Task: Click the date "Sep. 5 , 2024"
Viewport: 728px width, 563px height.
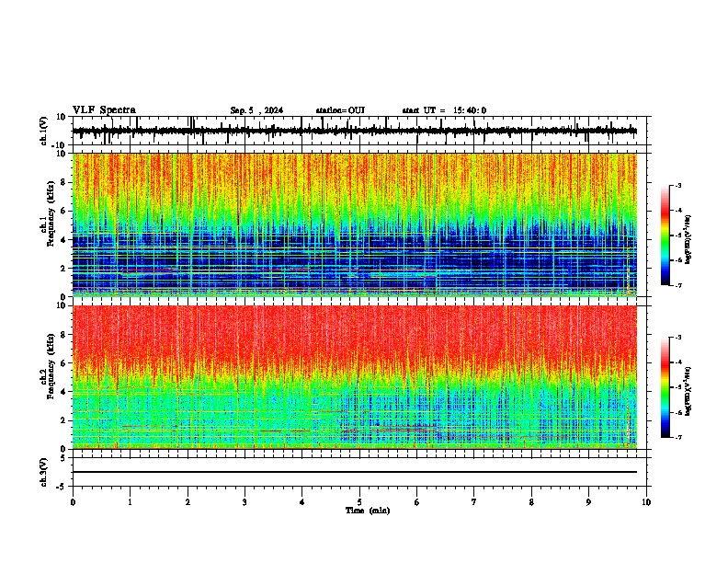Action: (x=256, y=110)
